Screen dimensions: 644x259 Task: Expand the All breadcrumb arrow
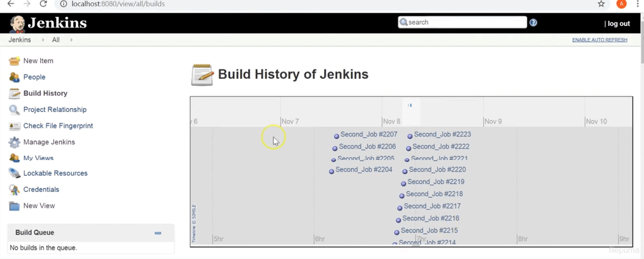click(x=71, y=40)
